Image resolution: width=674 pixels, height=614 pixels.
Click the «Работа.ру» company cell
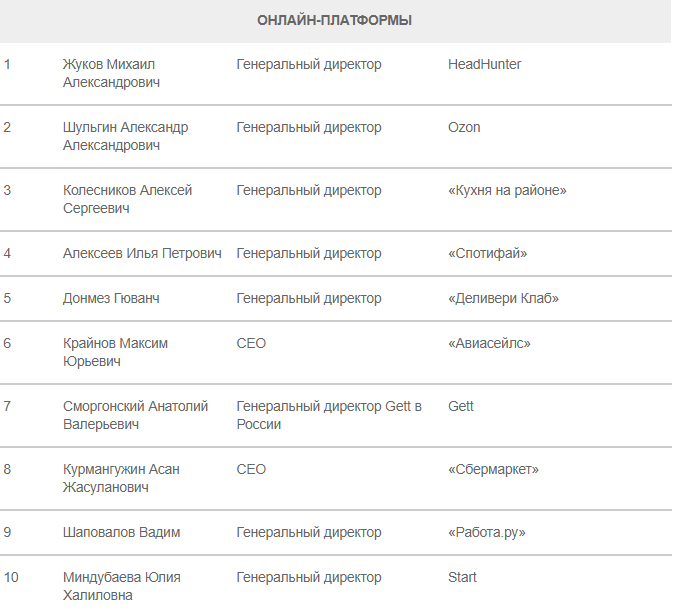[486, 532]
